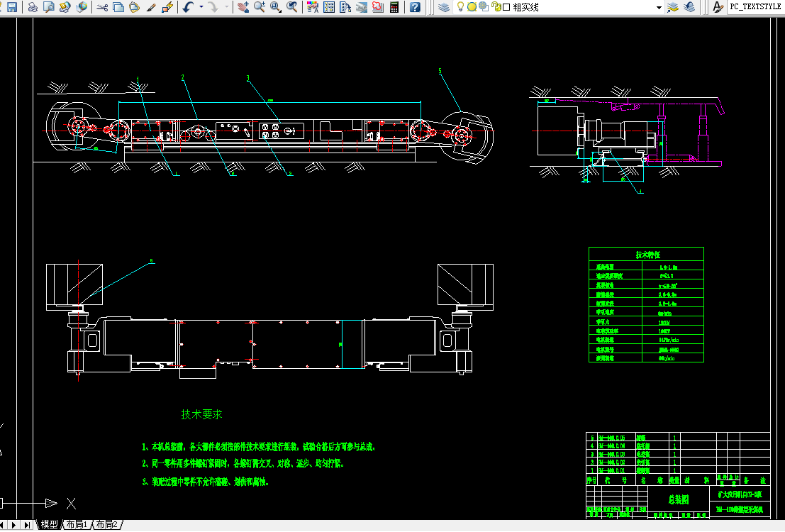Click the 总装图 title block text
The width and height of the screenshot is (785, 532).
679,499
